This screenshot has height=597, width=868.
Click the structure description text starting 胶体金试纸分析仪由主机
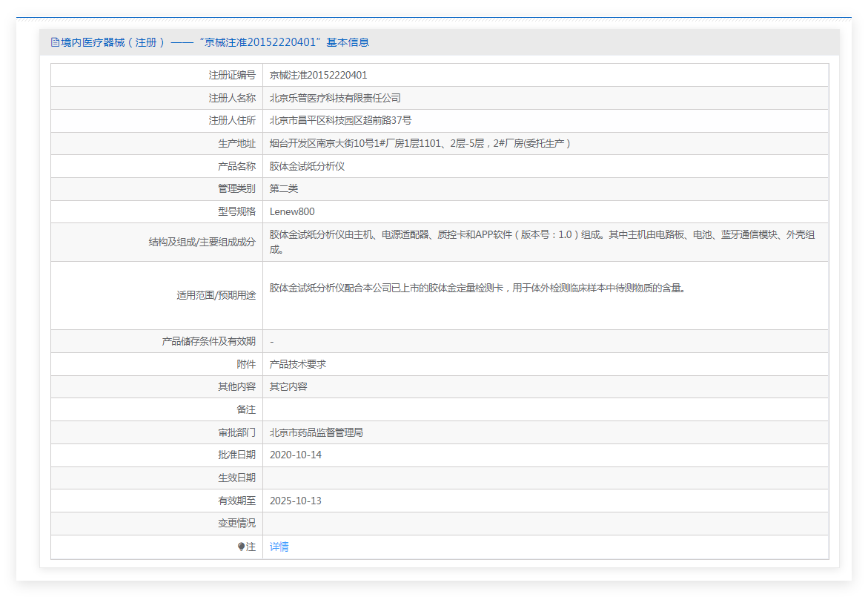coord(543,242)
